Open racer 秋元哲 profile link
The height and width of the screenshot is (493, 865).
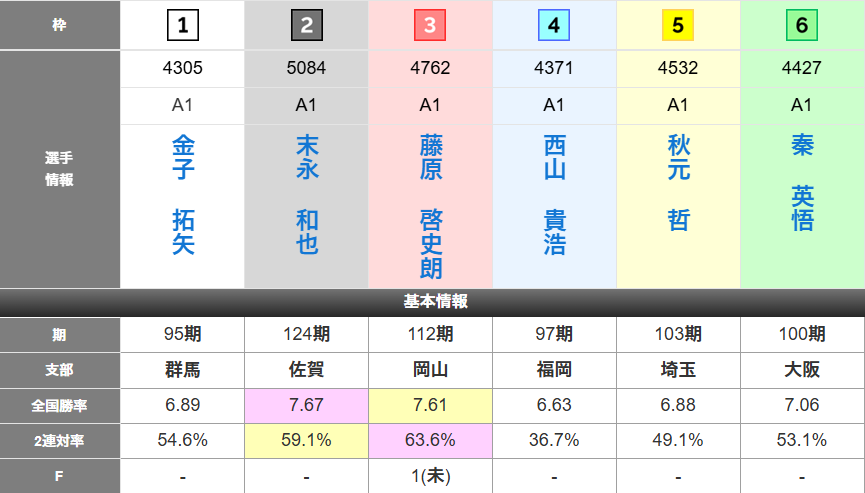pyautogui.click(x=679, y=183)
